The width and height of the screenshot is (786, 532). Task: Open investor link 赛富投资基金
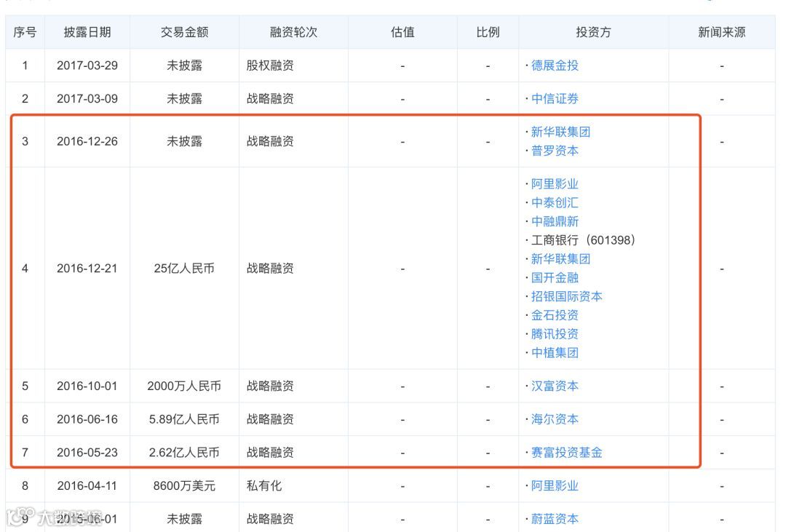(x=566, y=452)
